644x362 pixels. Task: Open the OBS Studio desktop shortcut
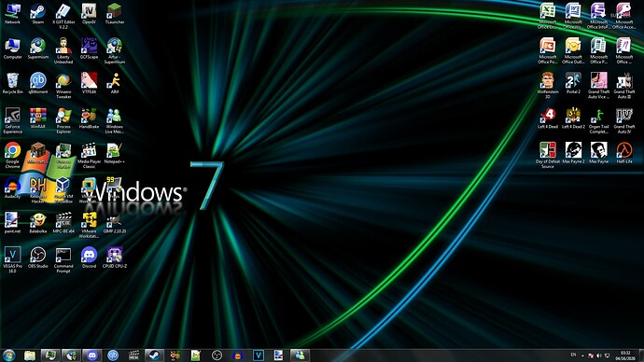coord(37,258)
